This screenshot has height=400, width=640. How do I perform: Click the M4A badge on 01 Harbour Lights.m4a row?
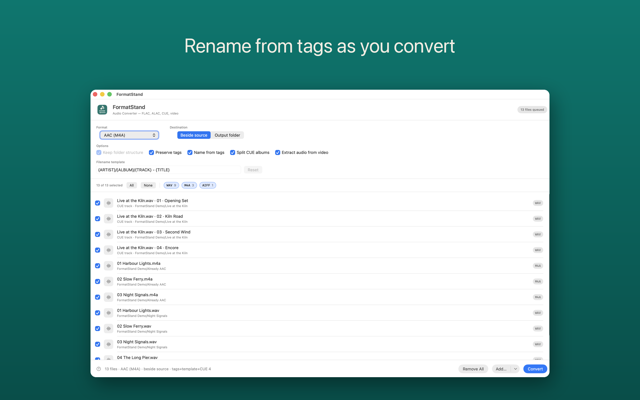538,266
